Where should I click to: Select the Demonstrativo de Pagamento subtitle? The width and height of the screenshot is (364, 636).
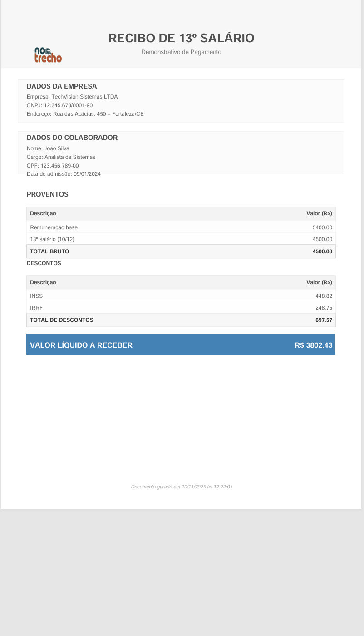tap(181, 52)
